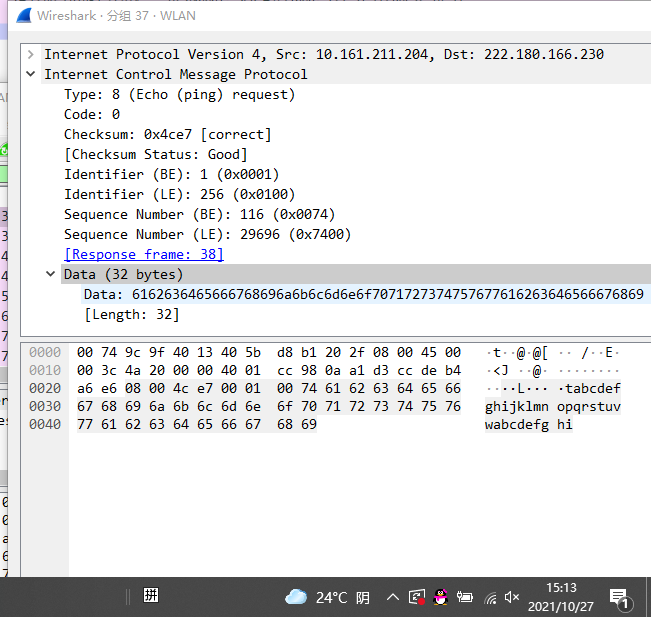Select the Code: 0 row
This screenshot has height=617, width=651.
coord(92,114)
